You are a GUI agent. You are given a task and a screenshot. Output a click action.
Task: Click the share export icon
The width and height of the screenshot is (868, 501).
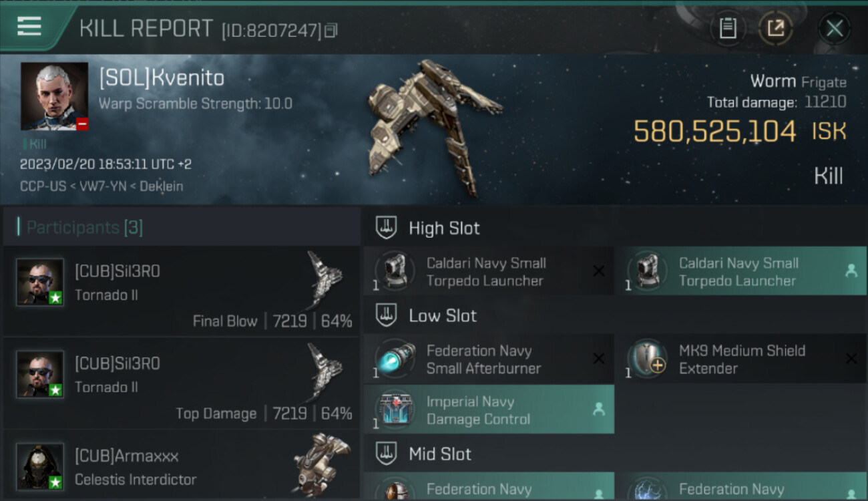(775, 28)
